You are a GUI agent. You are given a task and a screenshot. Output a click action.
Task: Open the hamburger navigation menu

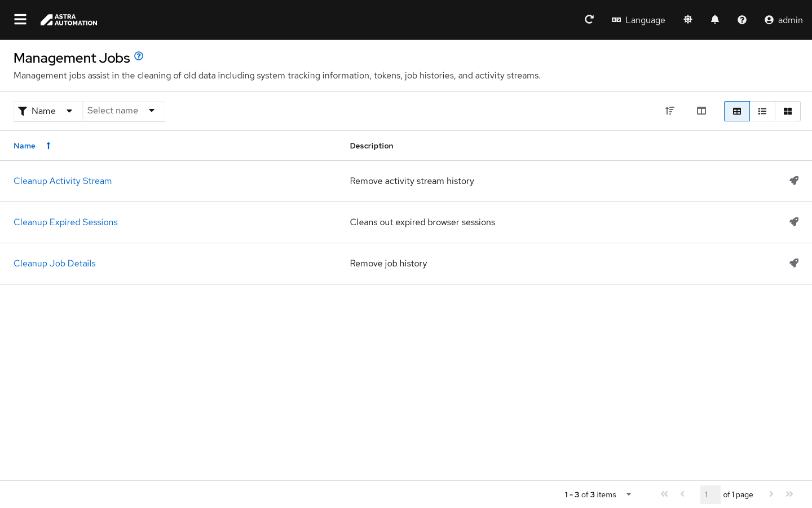pyautogui.click(x=20, y=20)
